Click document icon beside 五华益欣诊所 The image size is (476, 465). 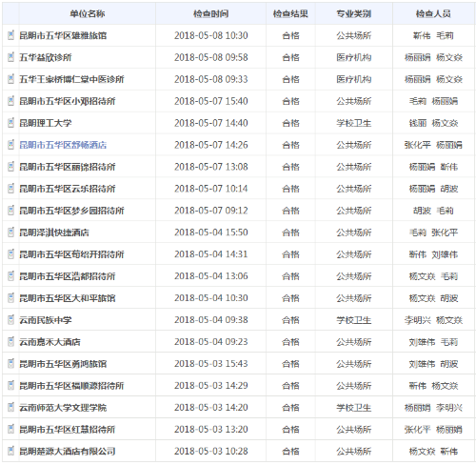coord(11,57)
